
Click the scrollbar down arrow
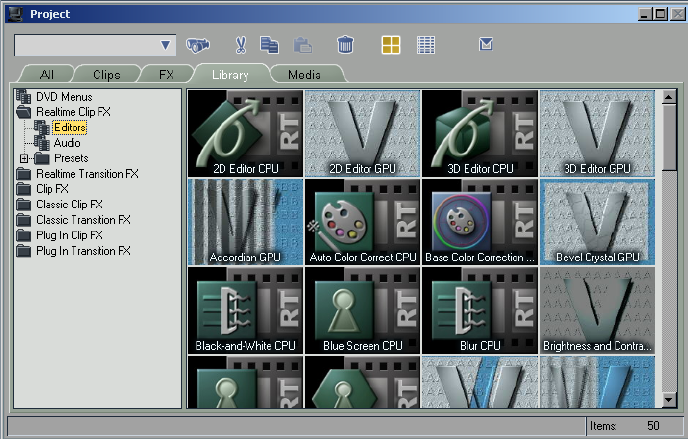(x=669, y=400)
